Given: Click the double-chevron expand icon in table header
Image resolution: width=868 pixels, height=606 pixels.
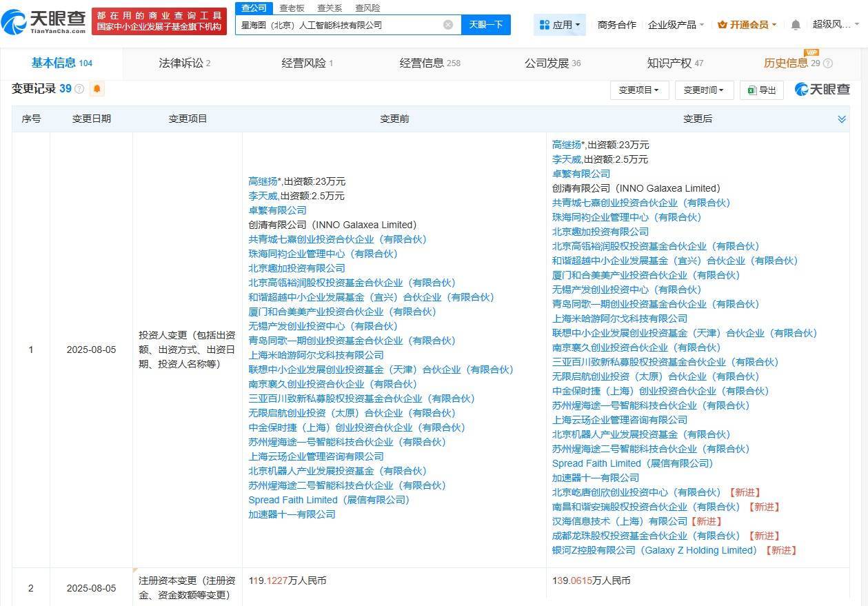Looking at the screenshot, I should 842,119.
